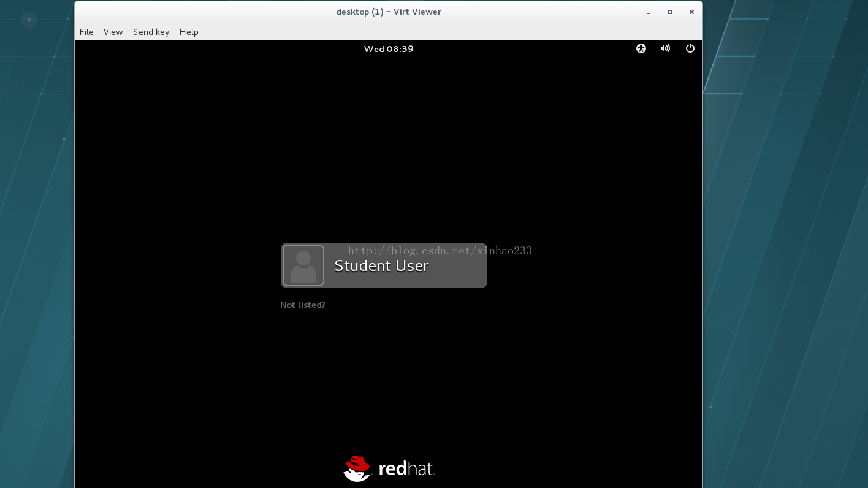Open the File menu
This screenshot has height=488, width=868.
click(x=86, y=32)
